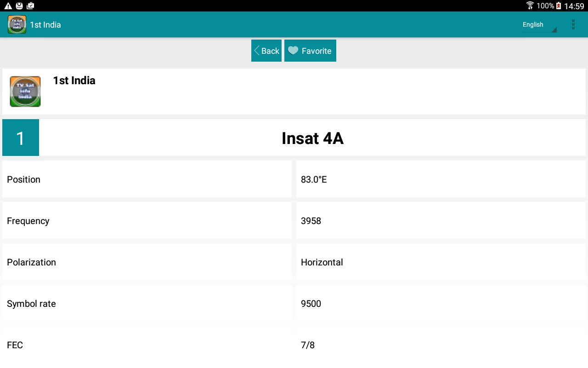Image resolution: width=588 pixels, height=368 pixels.
Task: Tap the warning triangle notification icon
Action: 8,6
